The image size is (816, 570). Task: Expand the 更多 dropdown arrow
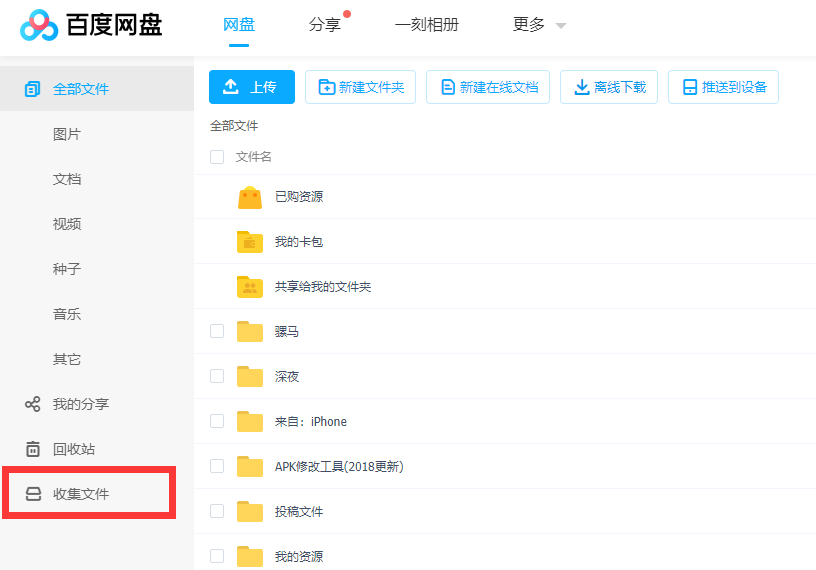(560, 26)
